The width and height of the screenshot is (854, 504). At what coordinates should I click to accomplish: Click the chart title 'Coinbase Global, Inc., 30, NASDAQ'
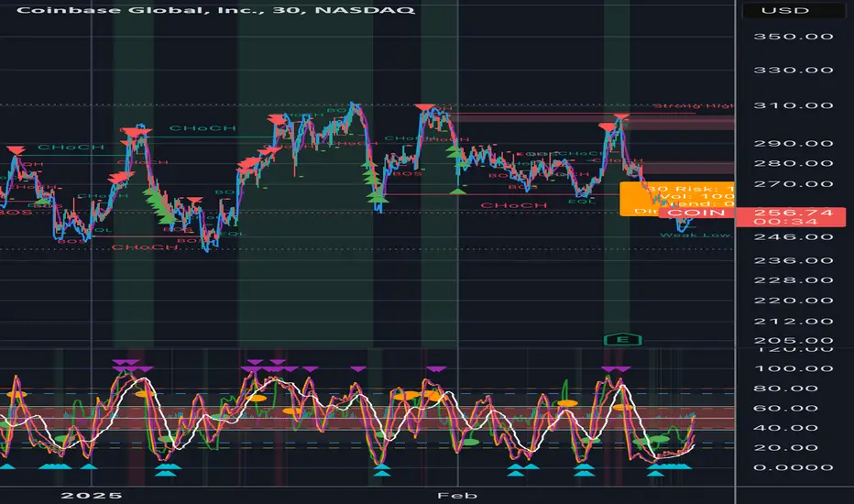[215, 10]
